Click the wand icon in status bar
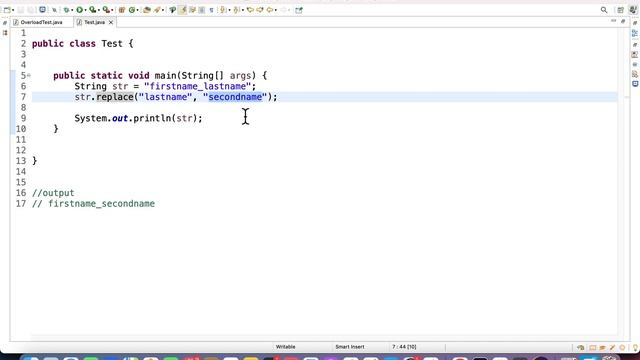This screenshot has width=640, height=360. pos(612,348)
